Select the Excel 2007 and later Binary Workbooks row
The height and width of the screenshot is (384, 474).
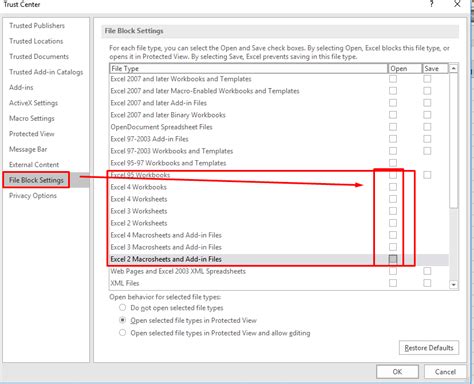coord(279,115)
